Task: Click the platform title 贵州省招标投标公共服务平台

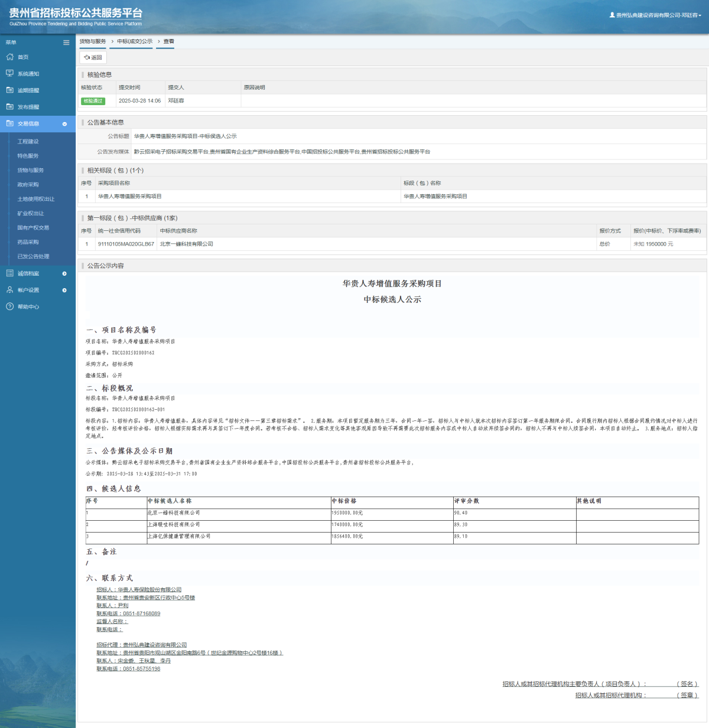Action: pyautogui.click(x=76, y=13)
